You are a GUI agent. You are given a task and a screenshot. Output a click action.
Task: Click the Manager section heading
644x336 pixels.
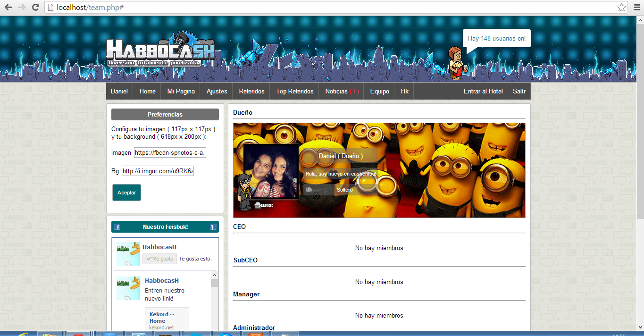(x=246, y=294)
